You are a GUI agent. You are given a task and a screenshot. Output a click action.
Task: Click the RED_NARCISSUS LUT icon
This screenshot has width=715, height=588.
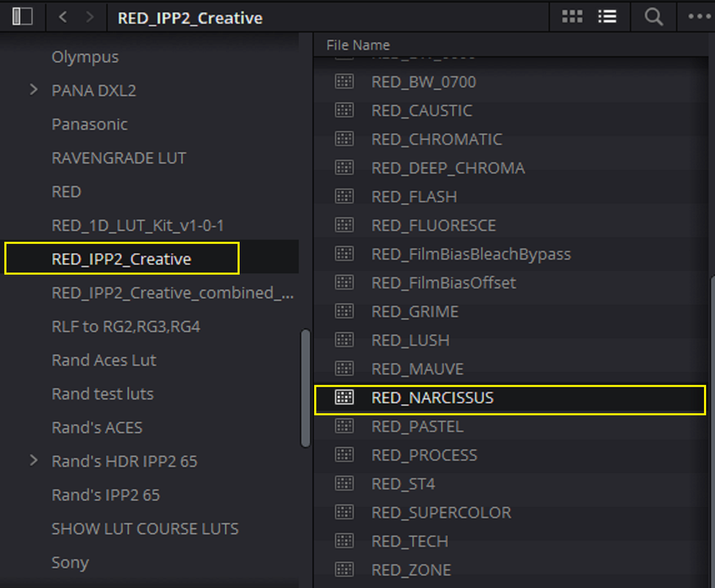(344, 397)
